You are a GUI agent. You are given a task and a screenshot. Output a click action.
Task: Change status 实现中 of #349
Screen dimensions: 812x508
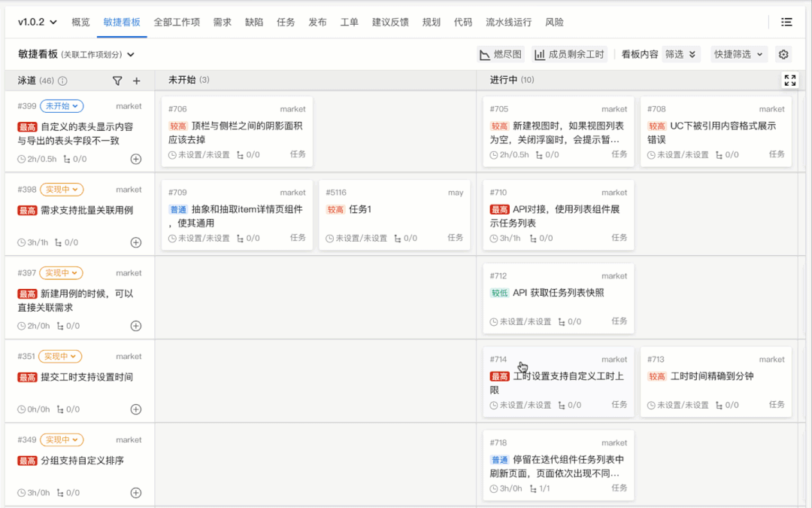click(62, 440)
